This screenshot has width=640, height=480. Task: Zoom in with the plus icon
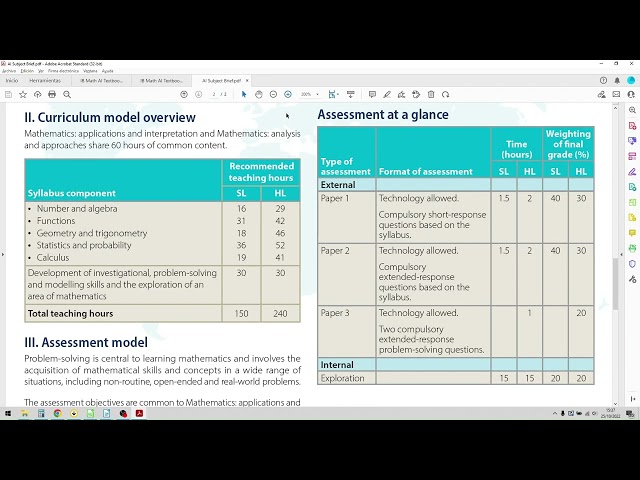click(x=288, y=95)
